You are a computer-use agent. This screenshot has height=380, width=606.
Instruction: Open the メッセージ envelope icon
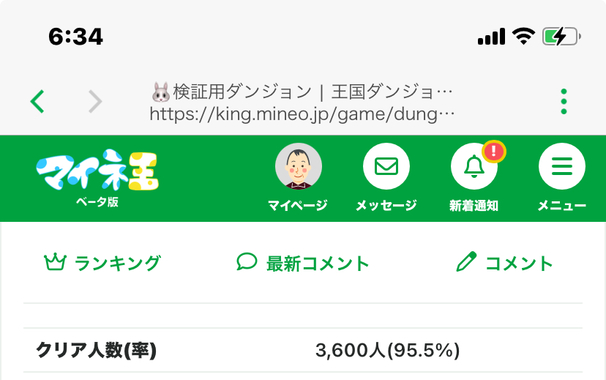[386, 166]
